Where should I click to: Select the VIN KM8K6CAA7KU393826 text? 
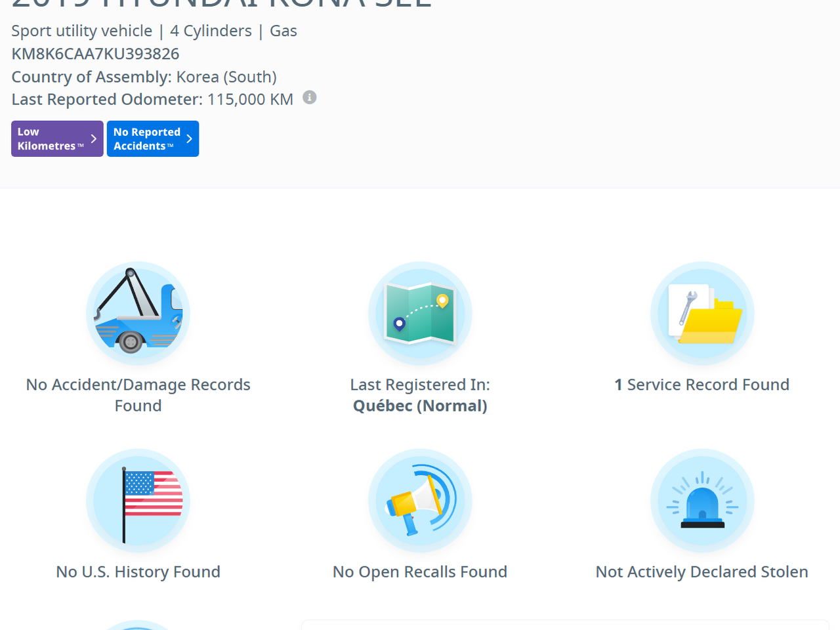click(x=95, y=54)
